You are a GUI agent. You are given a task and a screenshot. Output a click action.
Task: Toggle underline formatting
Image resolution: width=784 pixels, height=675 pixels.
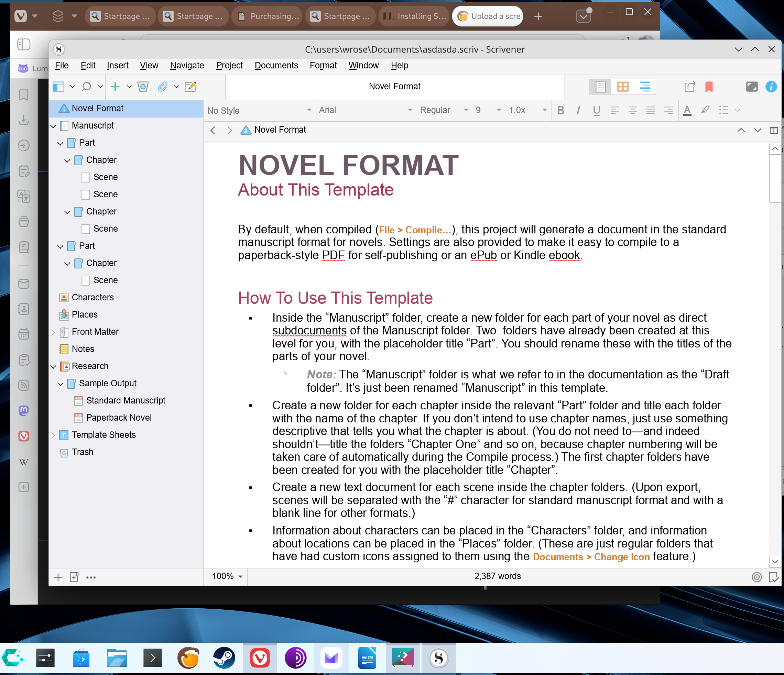597,110
